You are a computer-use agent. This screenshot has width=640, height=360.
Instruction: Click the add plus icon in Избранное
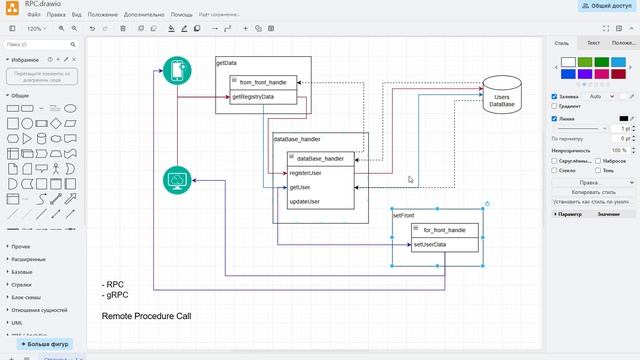click(x=58, y=60)
